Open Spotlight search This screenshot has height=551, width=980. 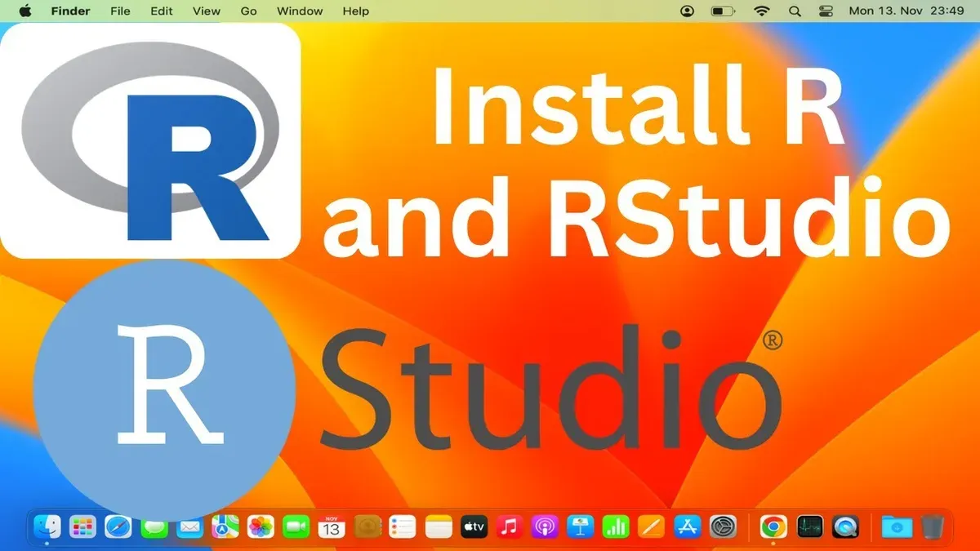795,11
